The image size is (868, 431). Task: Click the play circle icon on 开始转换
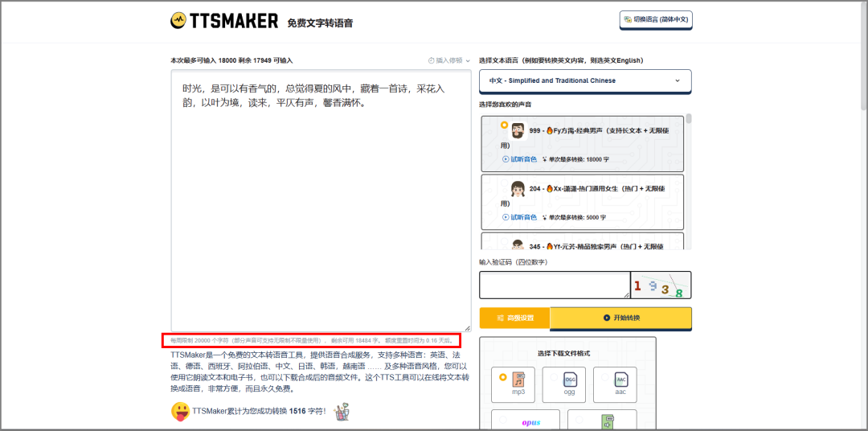[x=607, y=318]
